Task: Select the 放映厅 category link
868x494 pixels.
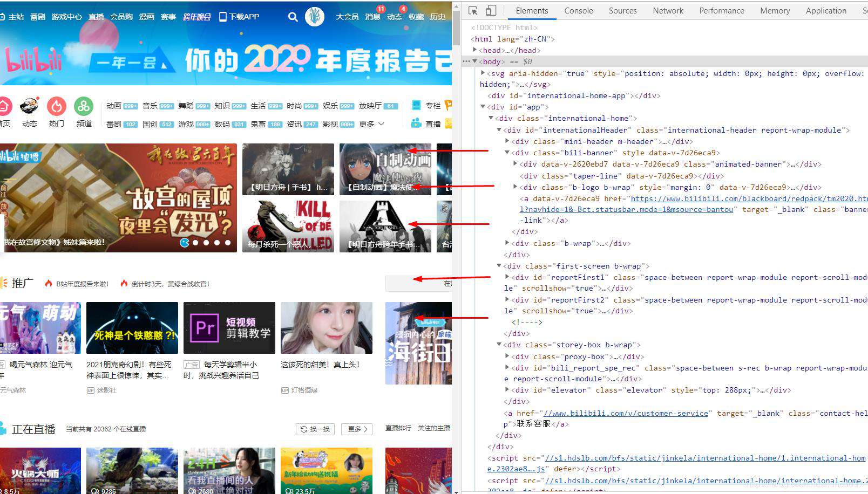Action: pos(370,106)
